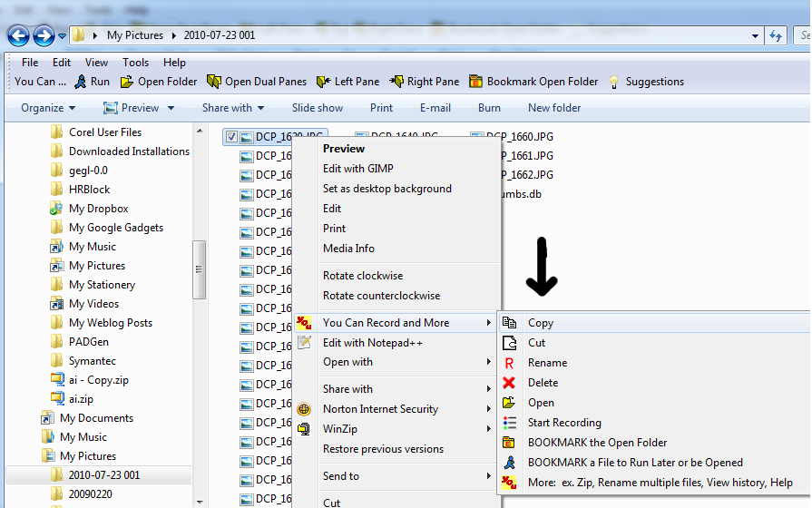Click the Open Folder toolbar icon
The image size is (812, 508).
[x=127, y=82]
